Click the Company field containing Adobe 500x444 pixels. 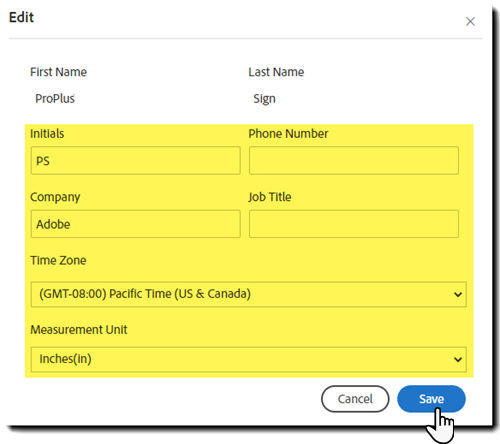tap(136, 224)
